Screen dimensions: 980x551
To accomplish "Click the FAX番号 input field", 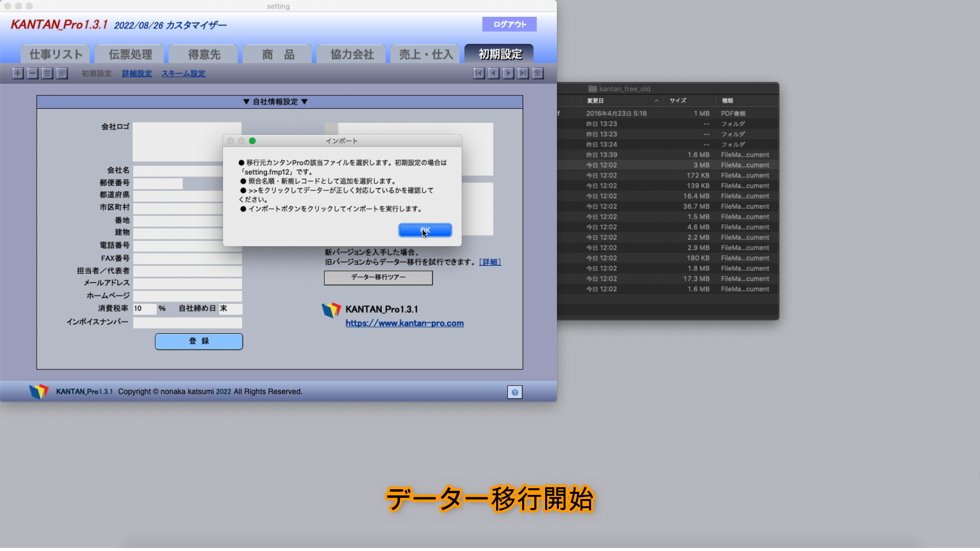I will (x=187, y=259).
